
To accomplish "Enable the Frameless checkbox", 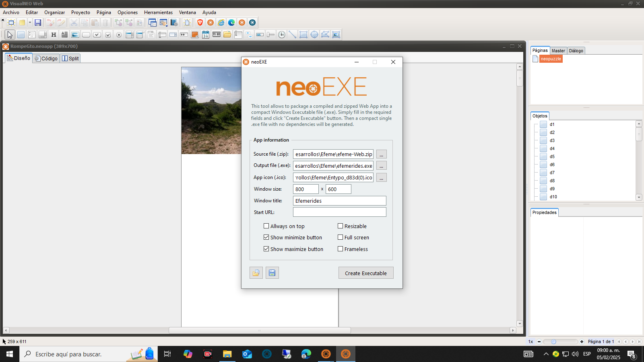I will [340, 249].
